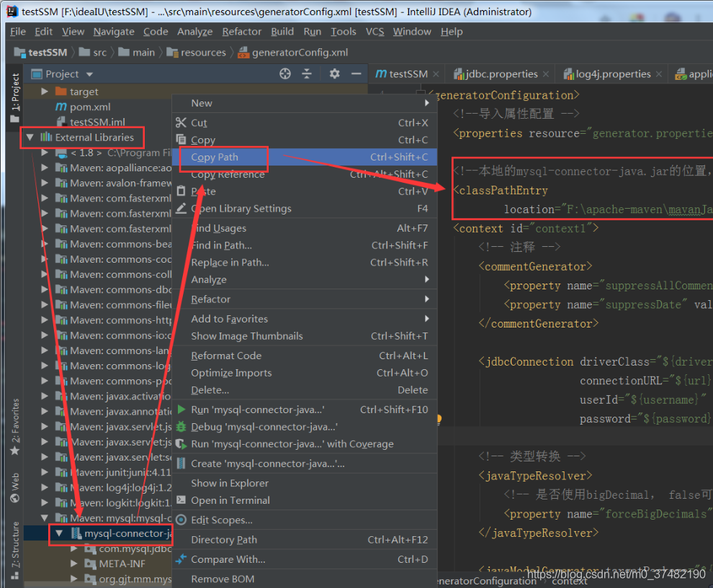713x588 pixels.
Task: Click the Compare With arrows icon
Action: tap(181, 559)
